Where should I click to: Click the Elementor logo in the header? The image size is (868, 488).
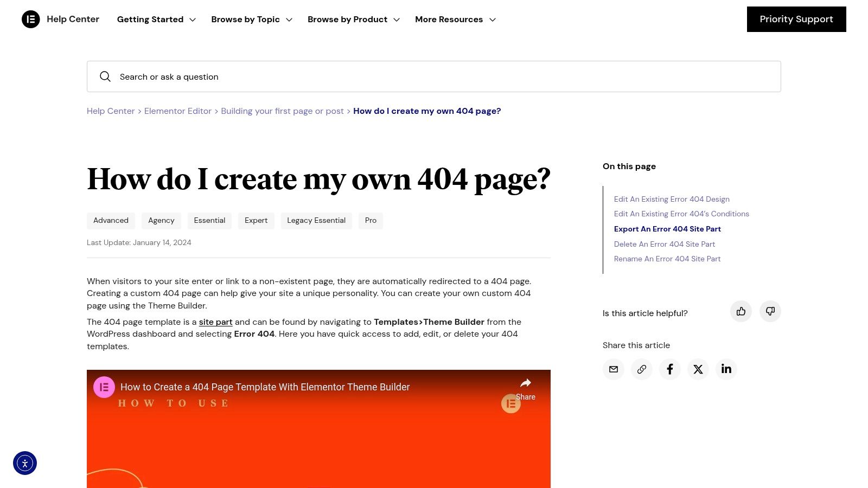click(x=31, y=19)
